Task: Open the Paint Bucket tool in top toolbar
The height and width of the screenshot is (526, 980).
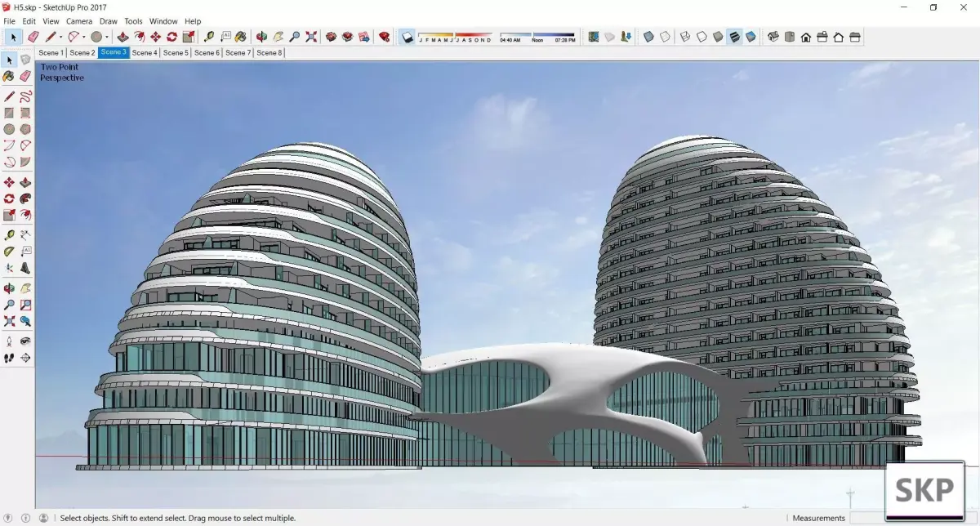Action: (x=240, y=37)
